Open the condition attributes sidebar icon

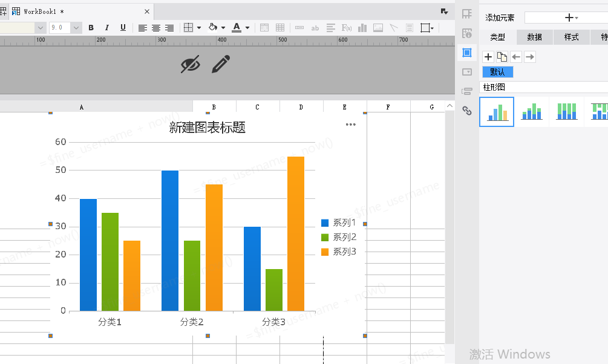[x=467, y=91]
